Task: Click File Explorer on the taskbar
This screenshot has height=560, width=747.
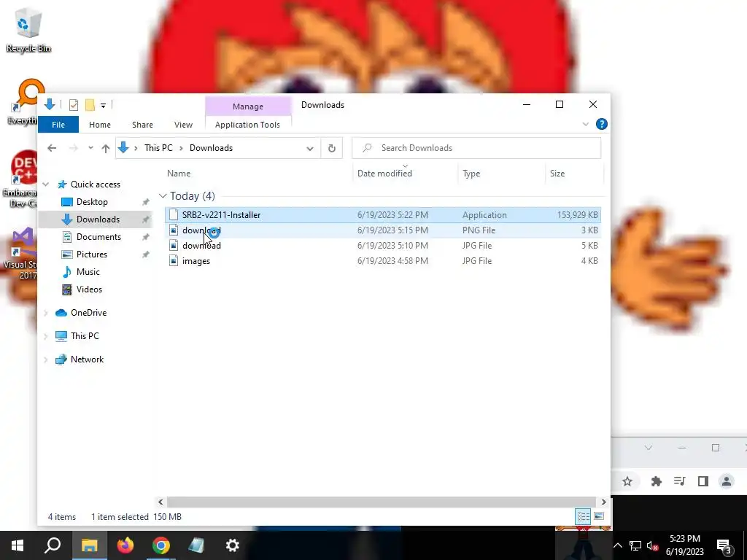Action: coord(89,545)
